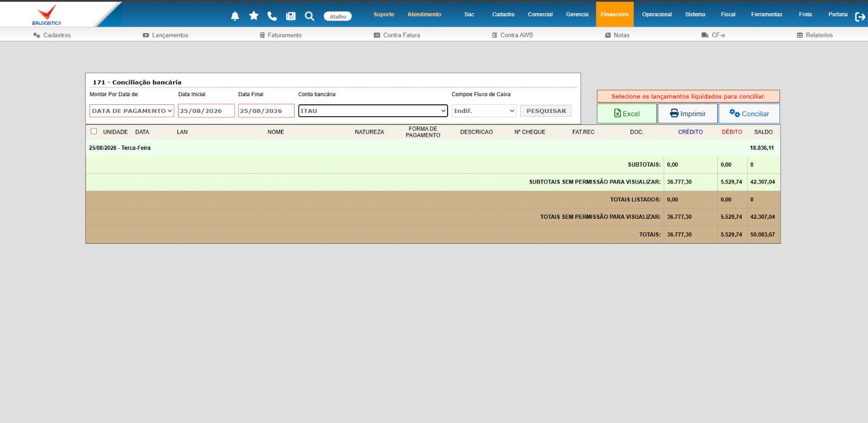The height and width of the screenshot is (423, 868).
Task: Click the Conciliar button
Action: pyautogui.click(x=749, y=113)
